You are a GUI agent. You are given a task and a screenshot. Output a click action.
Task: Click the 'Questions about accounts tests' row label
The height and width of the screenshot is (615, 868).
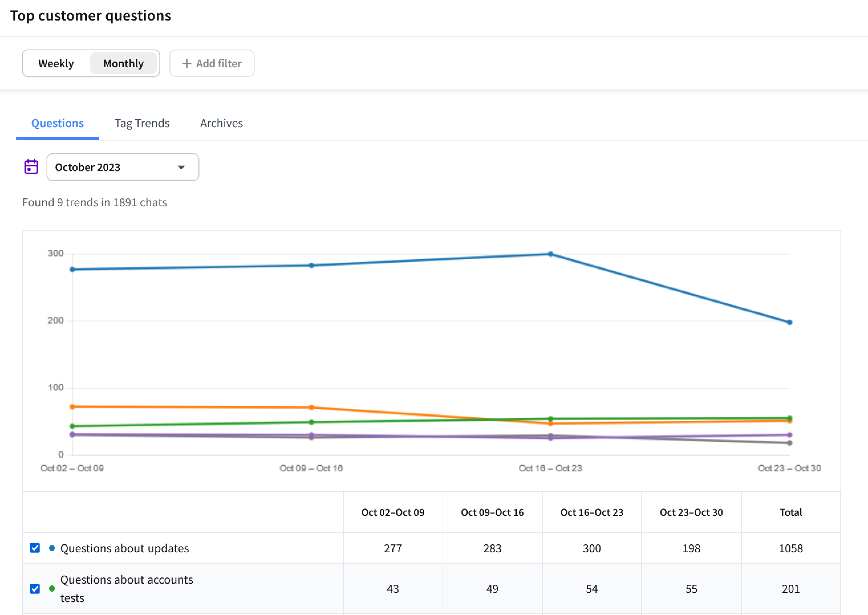[x=127, y=589]
